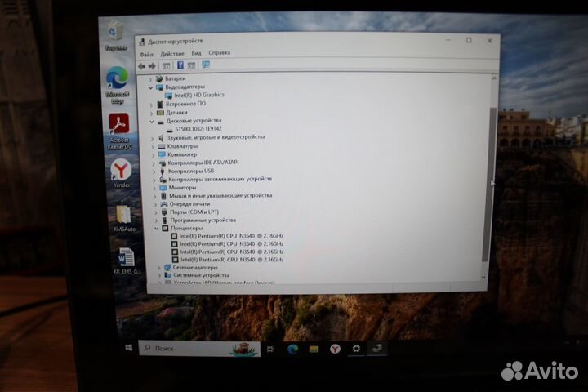Expand the Порты (COM и LPT) node
The image size is (588, 392).
coord(156,212)
